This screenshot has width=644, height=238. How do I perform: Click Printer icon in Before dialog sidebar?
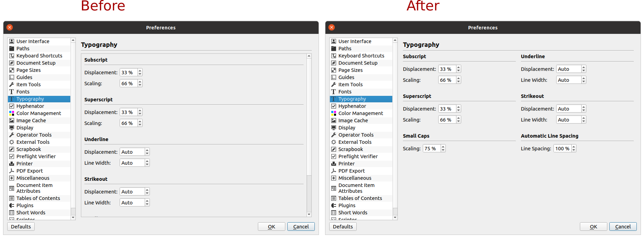12,164
